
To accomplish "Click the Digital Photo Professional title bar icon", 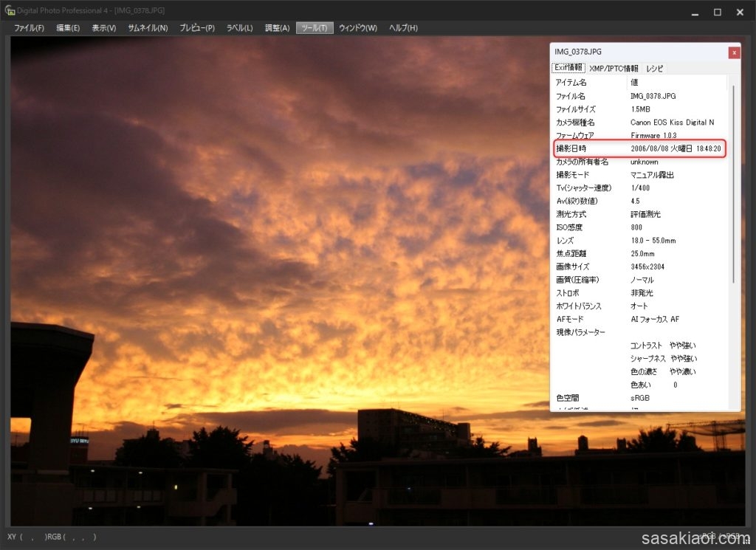I will (10, 12).
